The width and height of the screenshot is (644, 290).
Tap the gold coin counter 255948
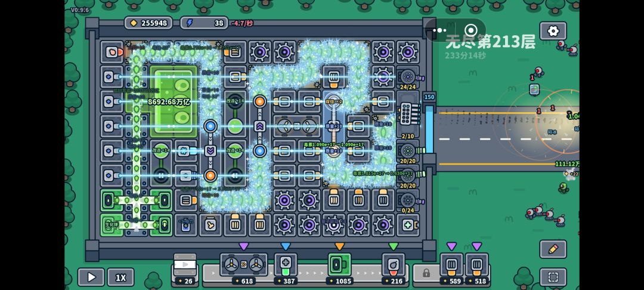(x=148, y=23)
